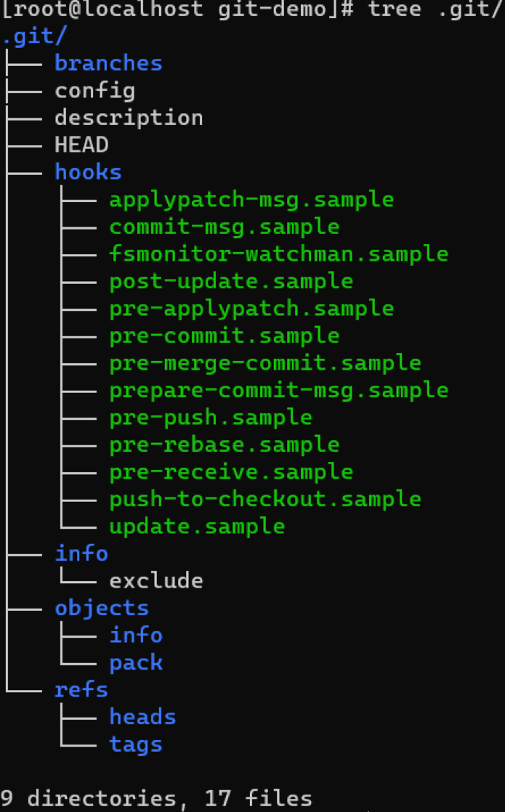Viewport: 505px width, 812px height.
Task: Select update.sample at end of hooks
Action: click(x=197, y=526)
